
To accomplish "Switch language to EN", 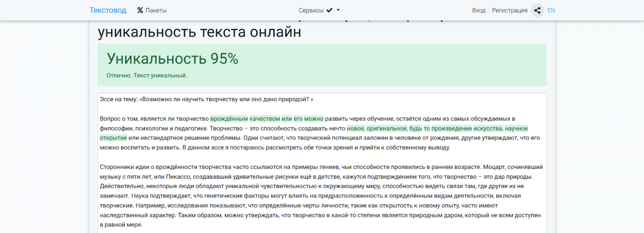I will coord(551,10).
